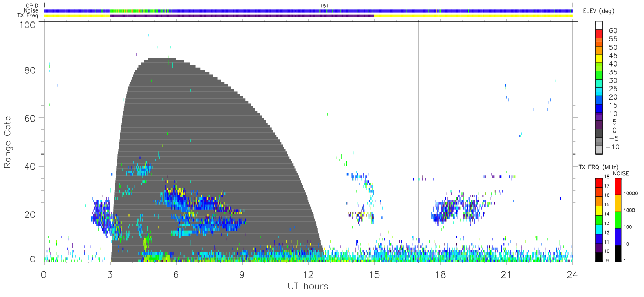644x297 pixels.
Task: Pick the red 55–60 swatch in ELEV colorbar
Action: 600,35
